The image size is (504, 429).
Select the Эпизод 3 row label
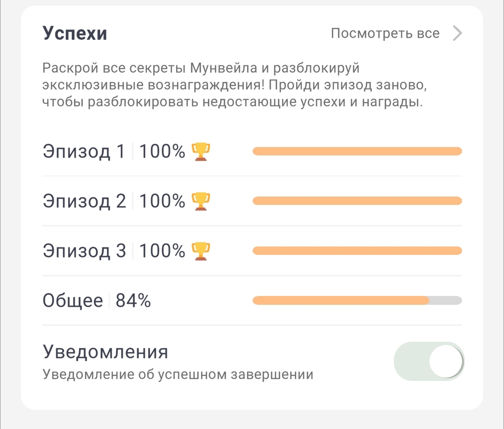pyautogui.click(x=84, y=251)
